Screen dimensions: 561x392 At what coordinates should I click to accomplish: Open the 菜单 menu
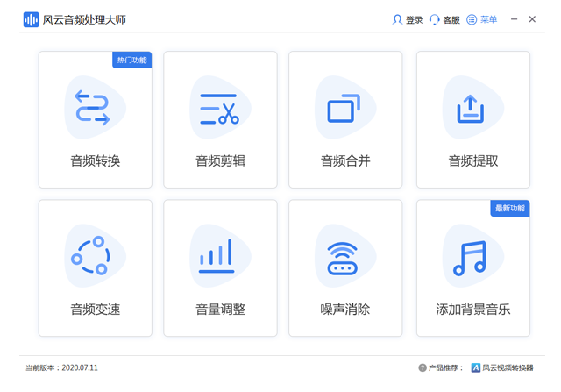[489, 19]
